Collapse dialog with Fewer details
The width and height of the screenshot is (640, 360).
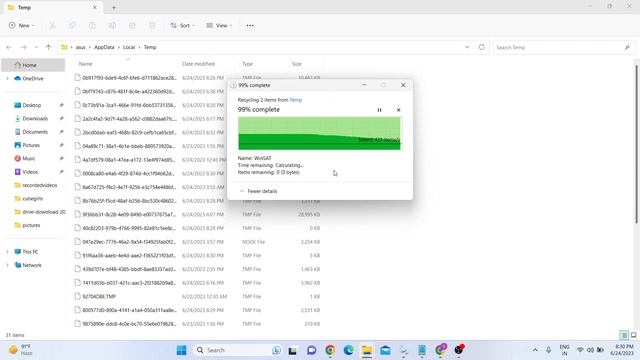[x=258, y=191]
